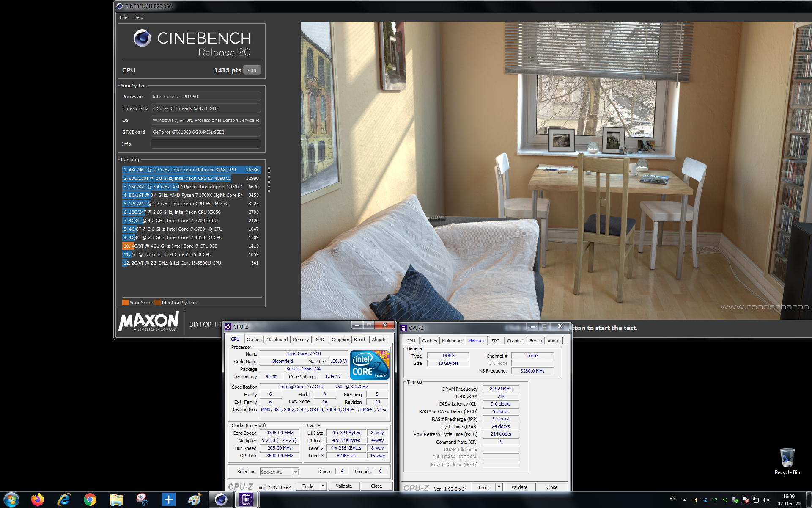Open SPD tab in CPU-Z CPU window
Viewport: 812px width, 508px height.
click(320, 340)
